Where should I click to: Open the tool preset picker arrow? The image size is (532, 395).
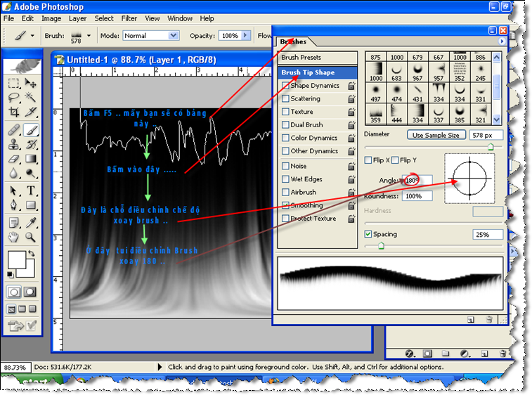tap(32, 36)
